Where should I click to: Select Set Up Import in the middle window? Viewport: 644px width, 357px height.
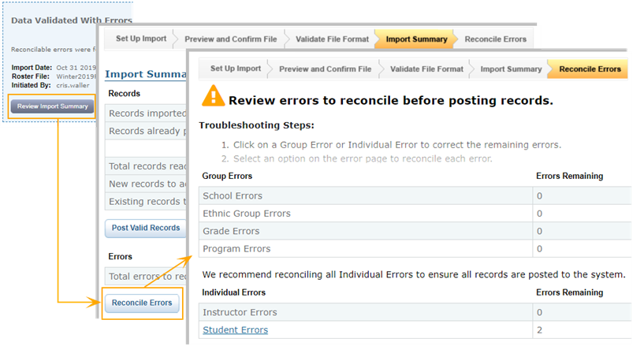140,39
